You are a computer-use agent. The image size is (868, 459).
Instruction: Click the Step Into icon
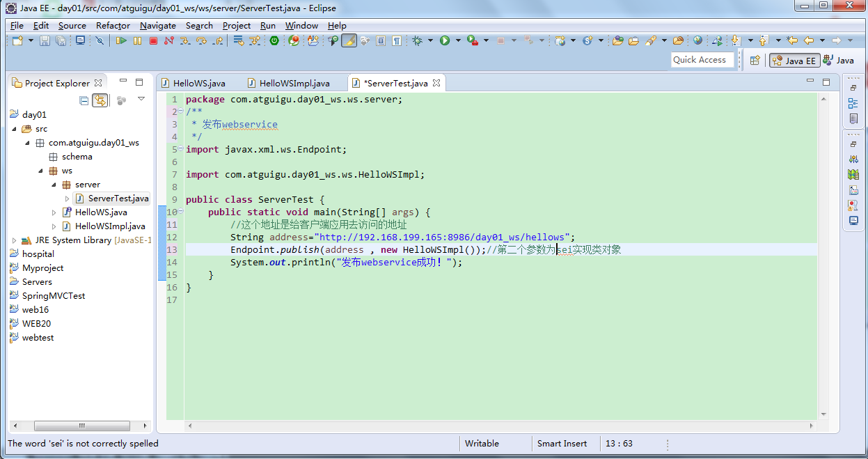185,40
